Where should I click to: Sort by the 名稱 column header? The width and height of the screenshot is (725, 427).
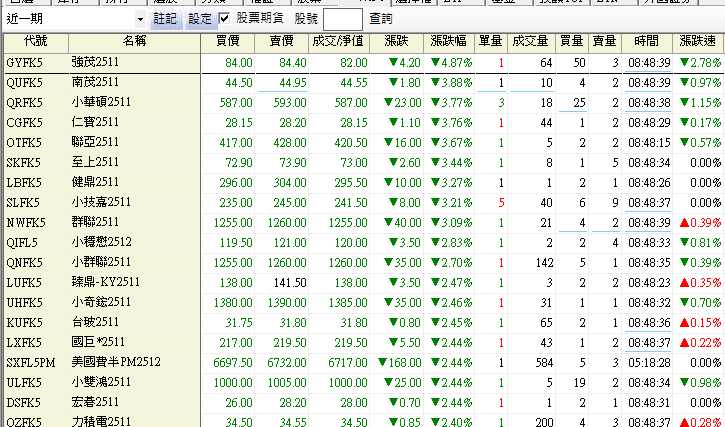coord(134,42)
